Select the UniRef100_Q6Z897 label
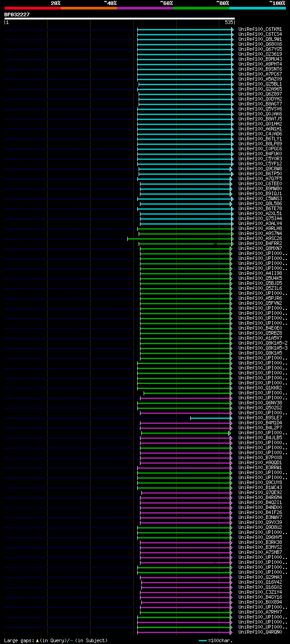This screenshot has height=644, width=290. 260,94
